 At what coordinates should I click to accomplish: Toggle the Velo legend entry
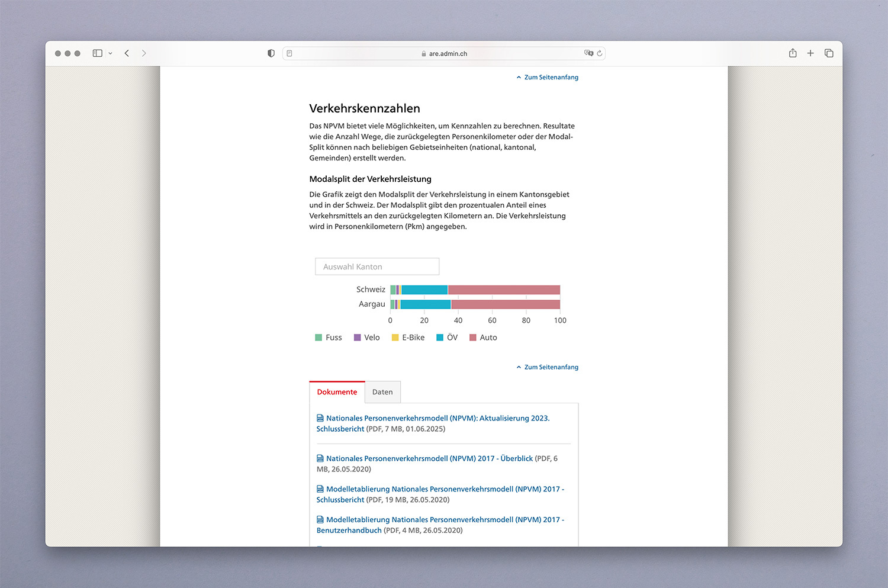point(367,338)
